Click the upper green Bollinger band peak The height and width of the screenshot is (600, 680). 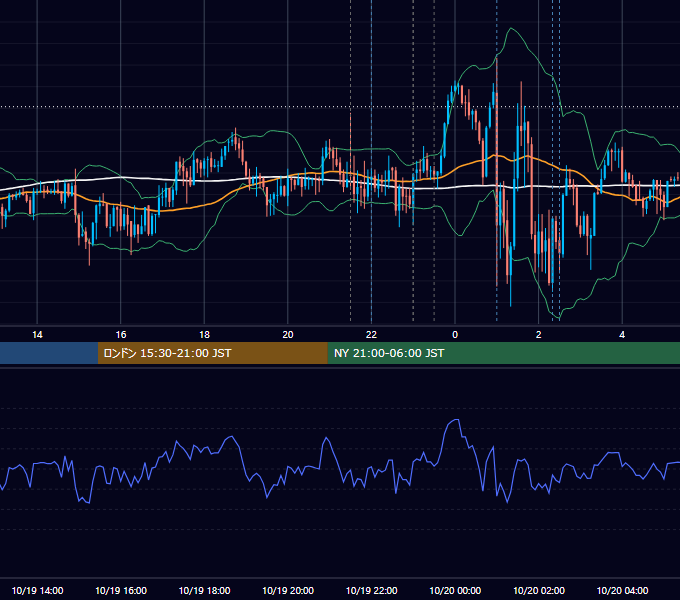[512, 29]
